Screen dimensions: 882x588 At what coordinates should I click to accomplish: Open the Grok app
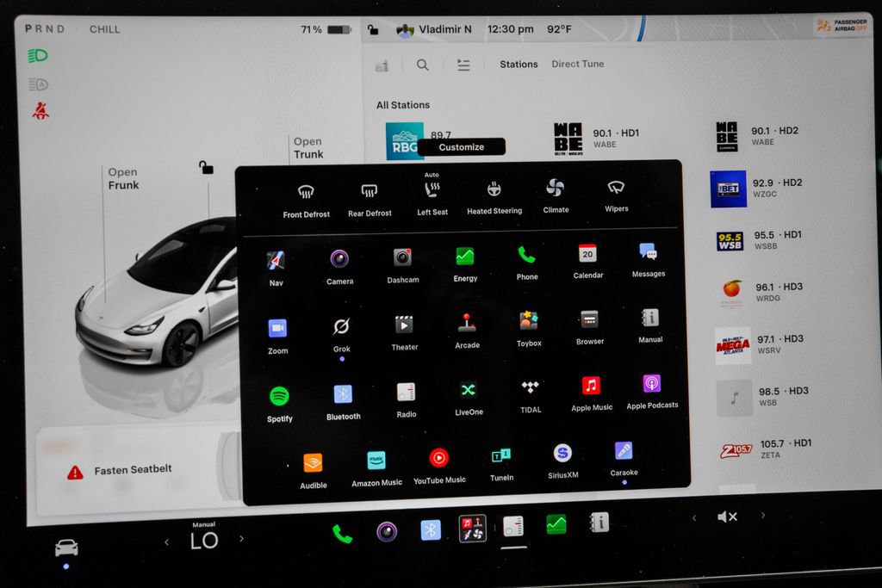341,333
